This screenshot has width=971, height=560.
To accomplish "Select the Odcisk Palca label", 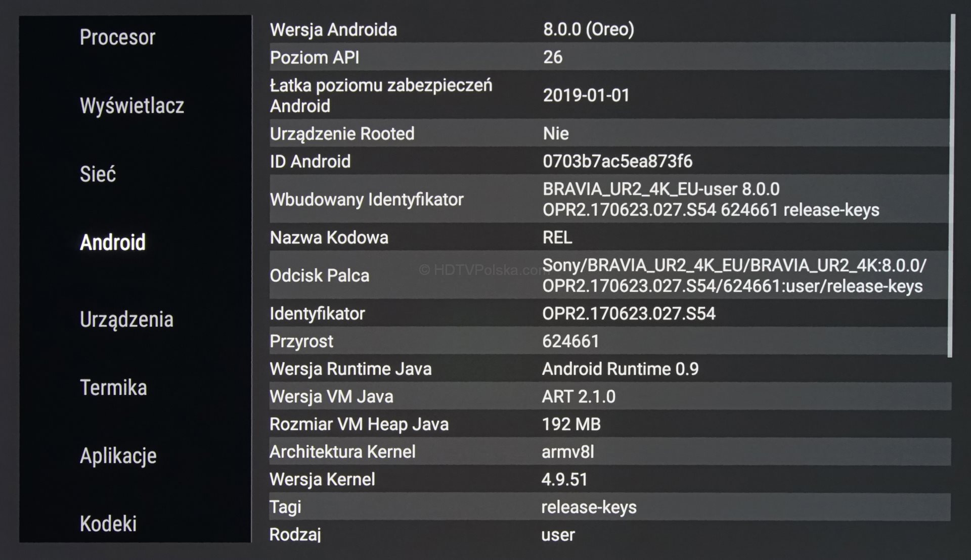I will pos(320,275).
